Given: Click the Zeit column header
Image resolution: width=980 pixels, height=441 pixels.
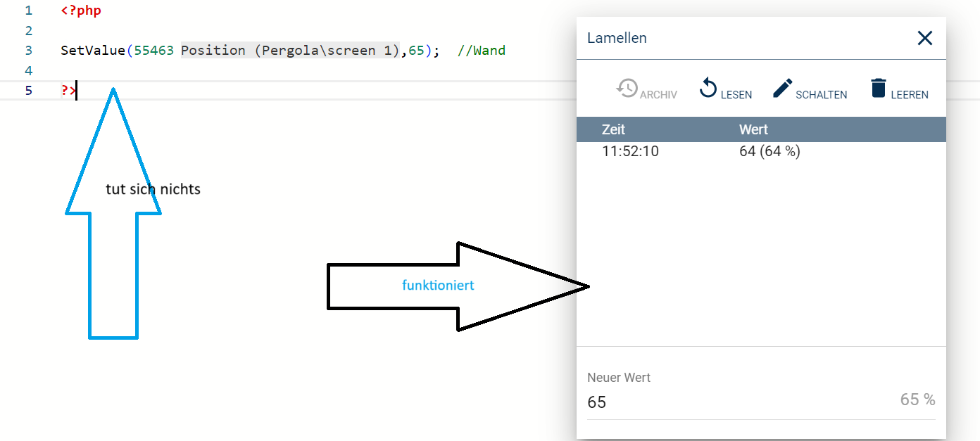Looking at the screenshot, I should (x=613, y=129).
